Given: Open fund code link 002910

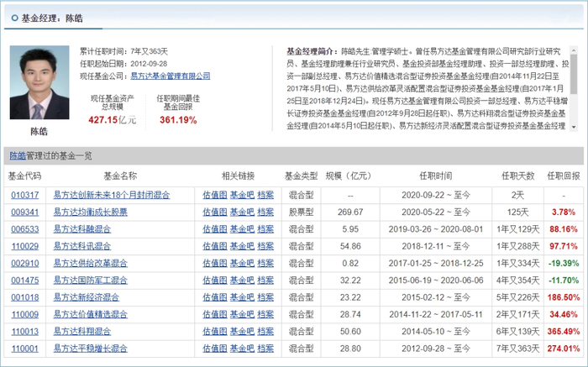Looking at the screenshot, I should [x=24, y=263].
